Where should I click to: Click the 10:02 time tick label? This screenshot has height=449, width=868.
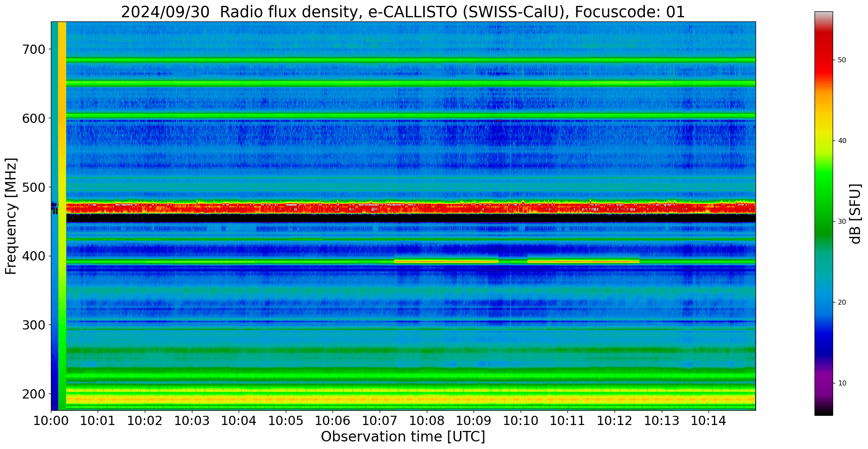point(145,420)
